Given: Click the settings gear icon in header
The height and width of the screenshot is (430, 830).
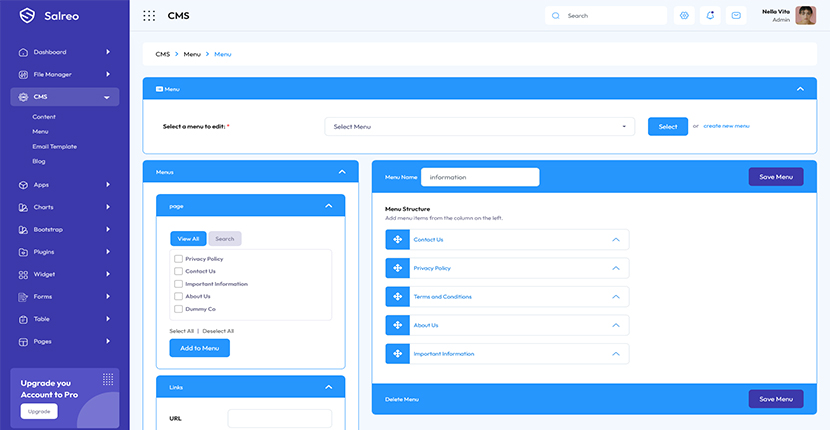Looking at the screenshot, I should 684,16.
